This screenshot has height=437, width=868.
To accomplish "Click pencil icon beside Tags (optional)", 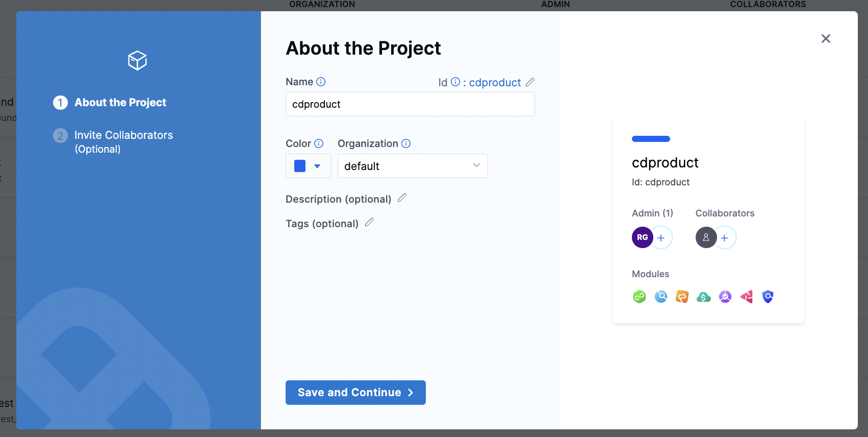I will [369, 223].
